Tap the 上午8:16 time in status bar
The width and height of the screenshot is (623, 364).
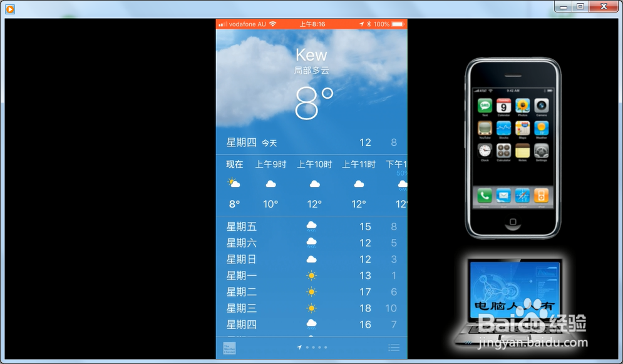click(x=312, y=24)
